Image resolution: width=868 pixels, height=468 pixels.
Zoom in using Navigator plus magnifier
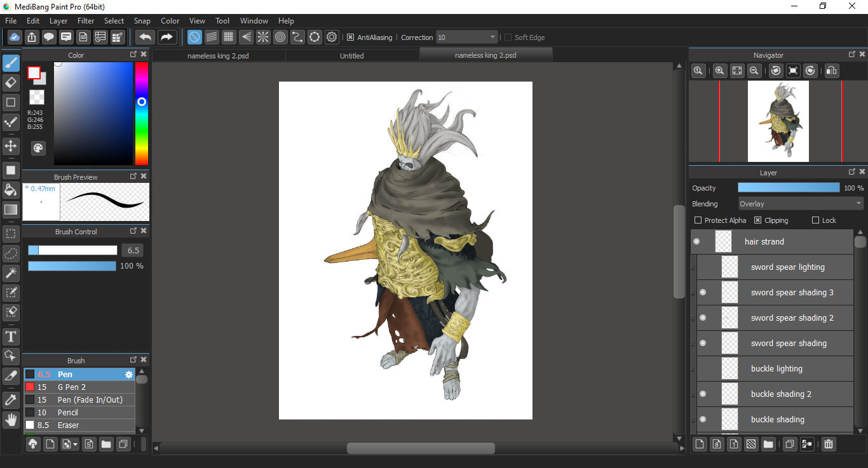719,70
